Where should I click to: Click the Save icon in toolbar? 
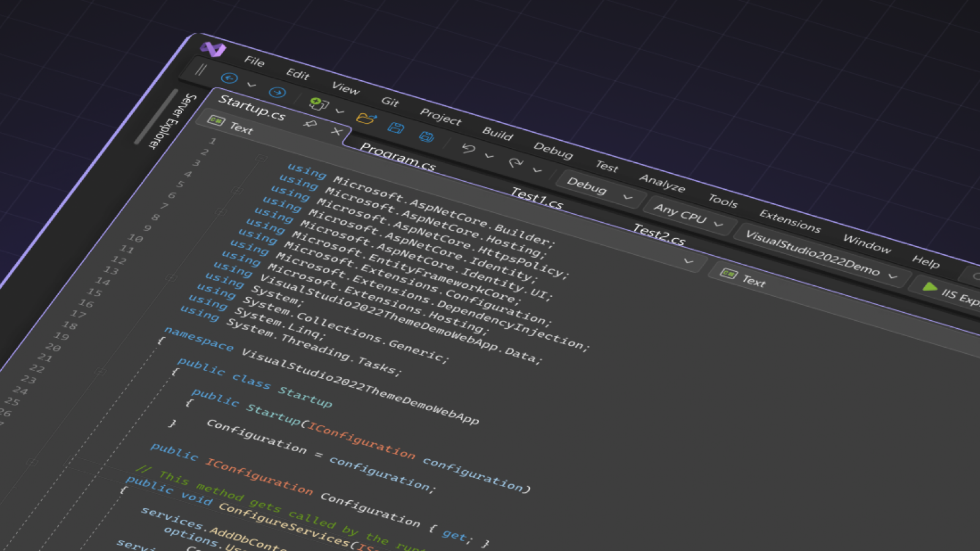coord(396,127)
